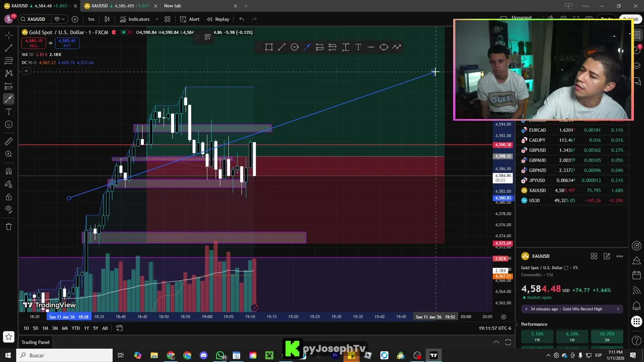
Task: Start bar Replay mode
Action: (x=217, y=19)
